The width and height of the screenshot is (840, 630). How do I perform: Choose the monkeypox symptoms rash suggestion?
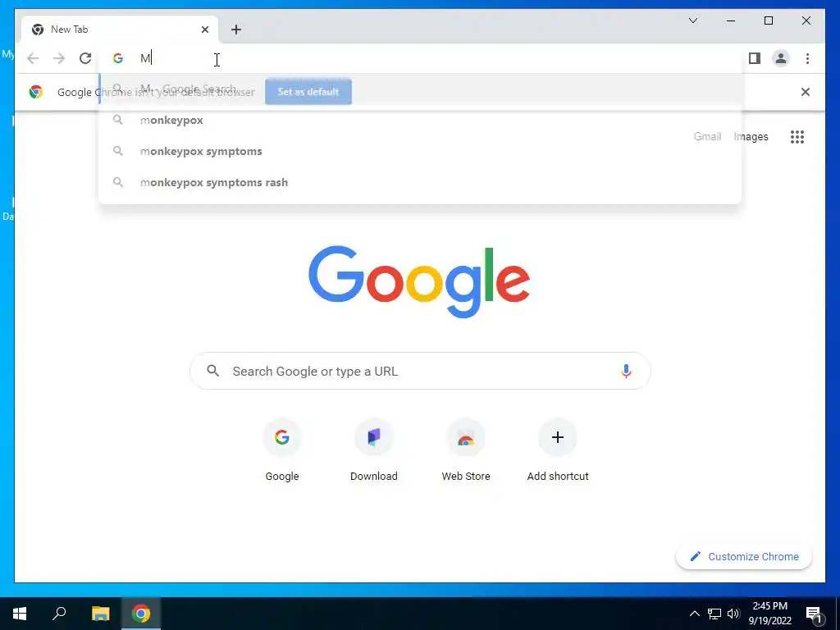coord(421,182)
